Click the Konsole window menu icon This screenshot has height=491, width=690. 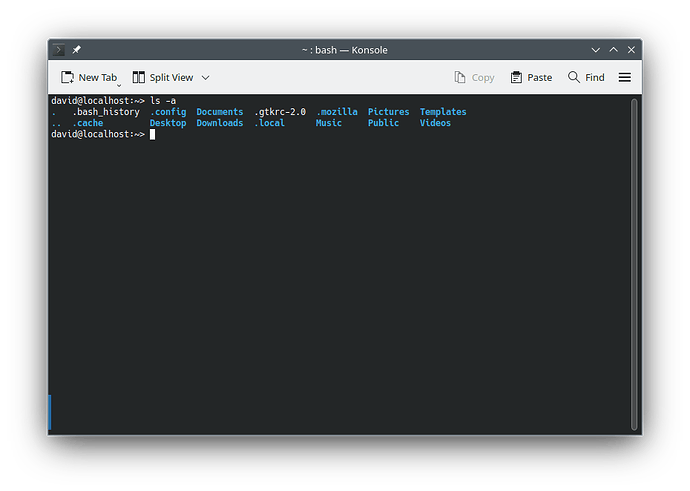59,50
